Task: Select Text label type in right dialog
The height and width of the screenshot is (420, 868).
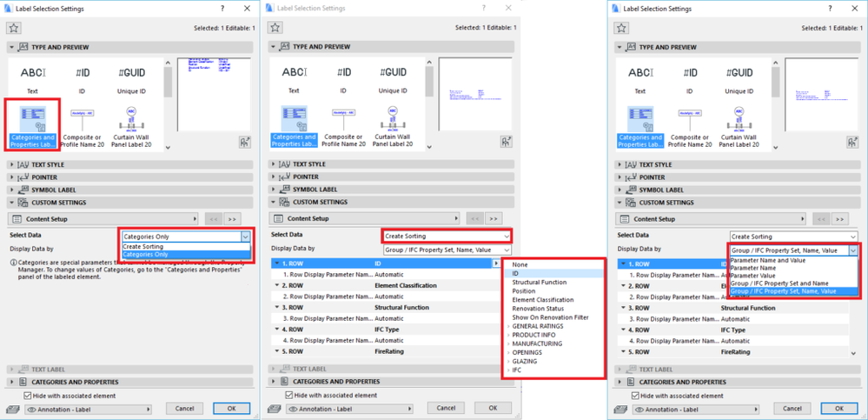Action: click(640, 79)
